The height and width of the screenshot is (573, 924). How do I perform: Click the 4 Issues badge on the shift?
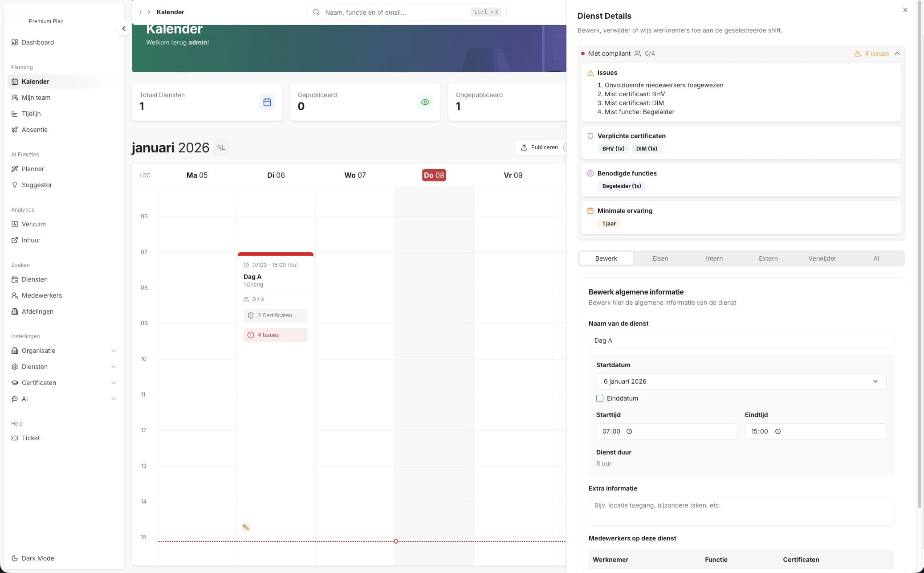pyautogui.click(x=275, y=335)
